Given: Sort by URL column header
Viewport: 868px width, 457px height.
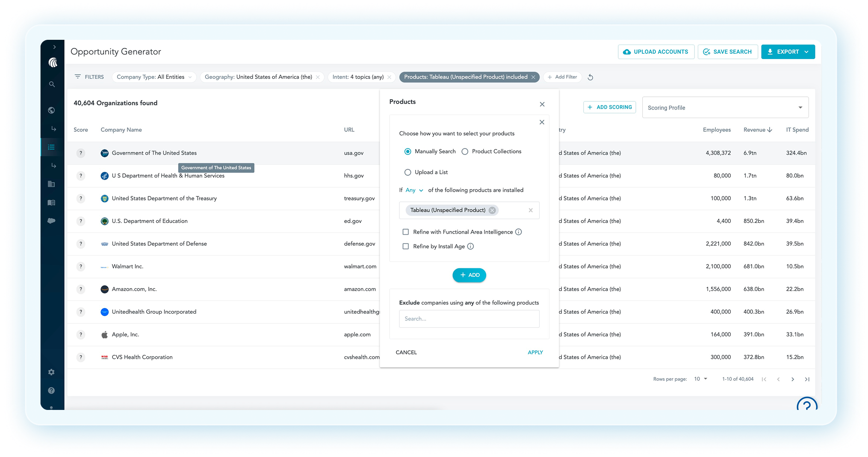Looking at the screenshot, I should pos(349,130).
